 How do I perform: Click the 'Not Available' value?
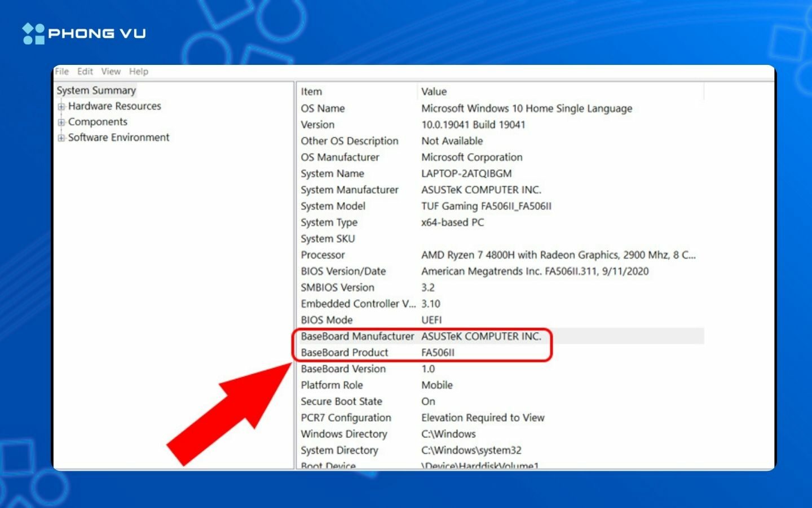(452, 141)
